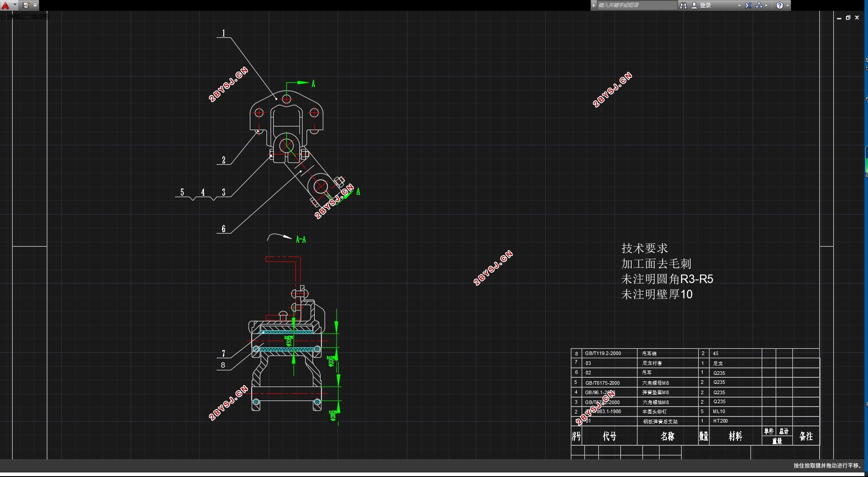This screenshot has width=868, height=477.
Task: Click the AutoCAD application logo button
Action: tap(5, 5)
